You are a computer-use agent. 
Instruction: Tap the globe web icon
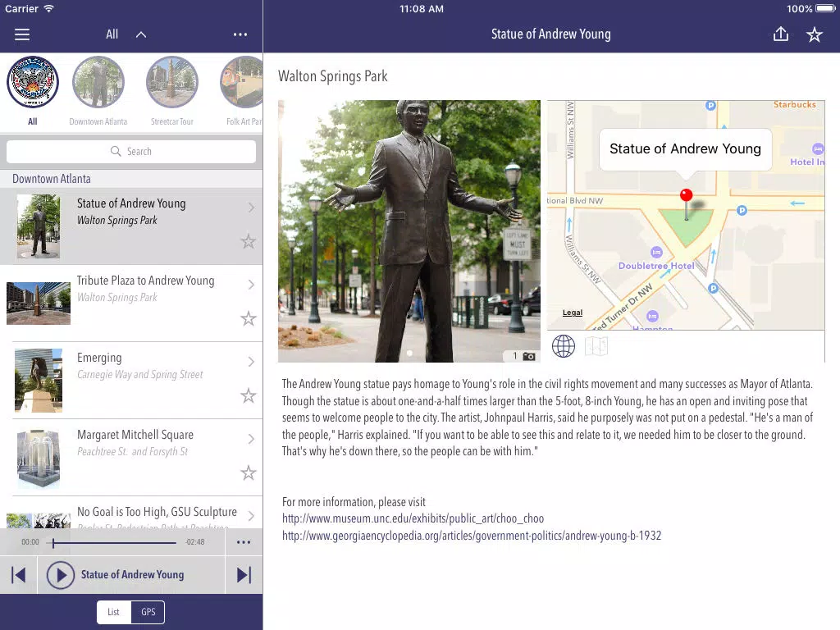point(564,346)
